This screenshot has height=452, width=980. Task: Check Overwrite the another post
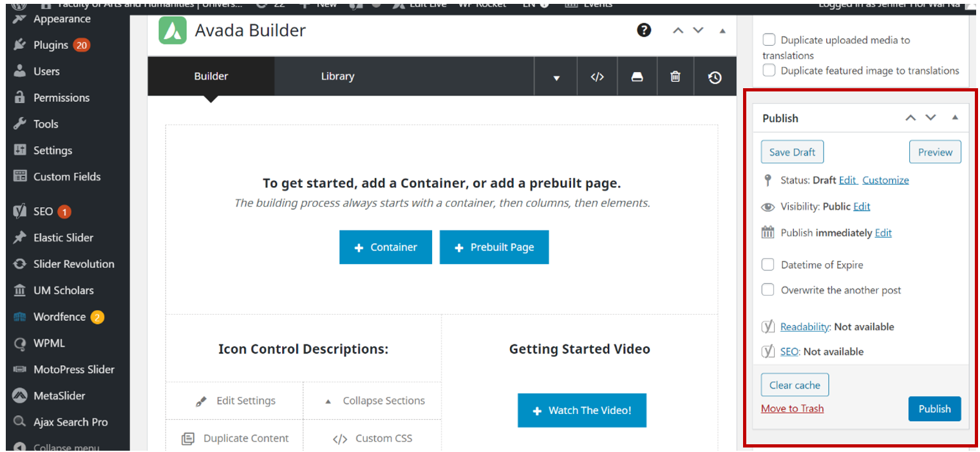[768, 290]
